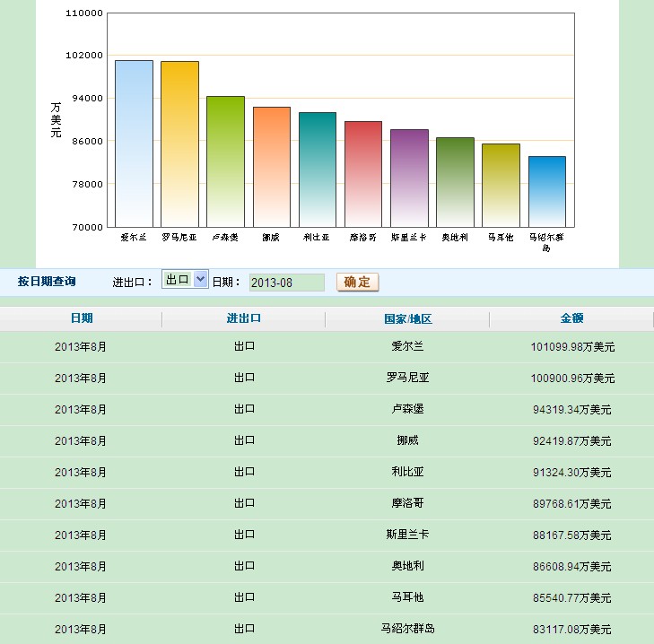Click the orange 挪威 chart bar
This screenshot has width=654, height=644.
tap(272, 167)
